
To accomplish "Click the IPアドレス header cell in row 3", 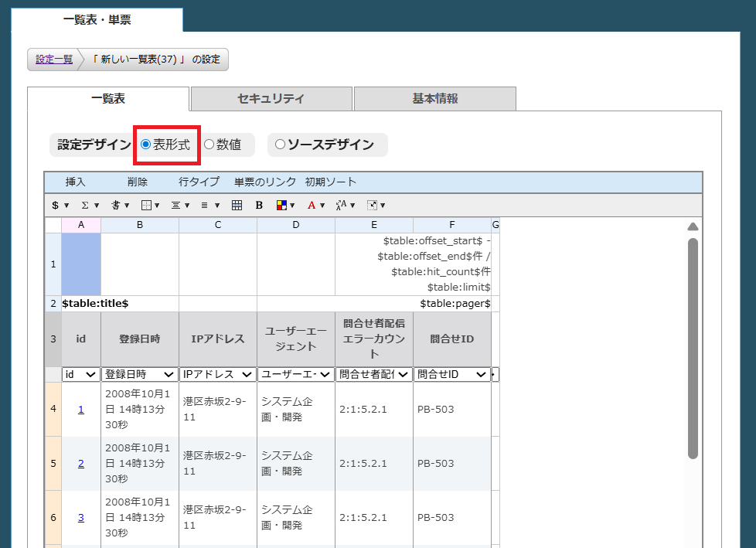I will tap(218, 339).
